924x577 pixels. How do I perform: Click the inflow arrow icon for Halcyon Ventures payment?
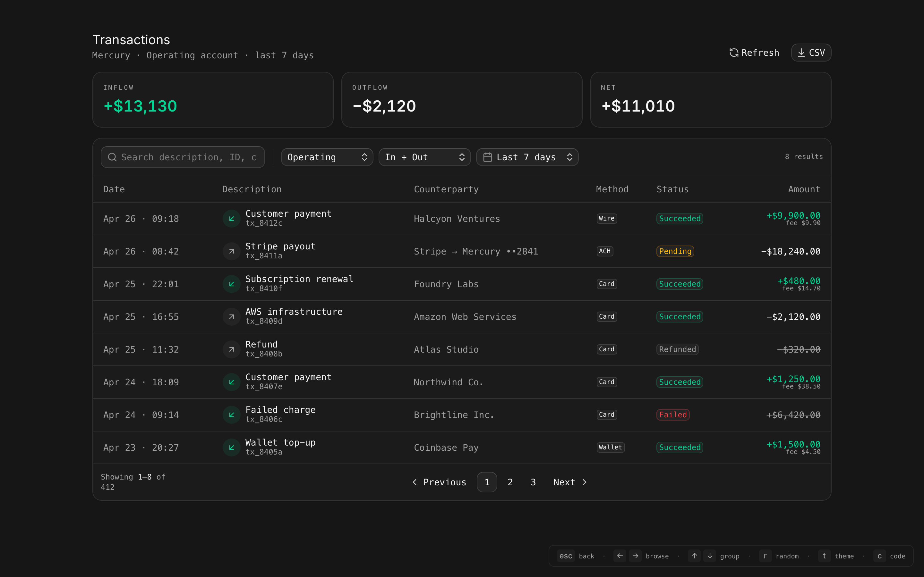pos(231,219)
